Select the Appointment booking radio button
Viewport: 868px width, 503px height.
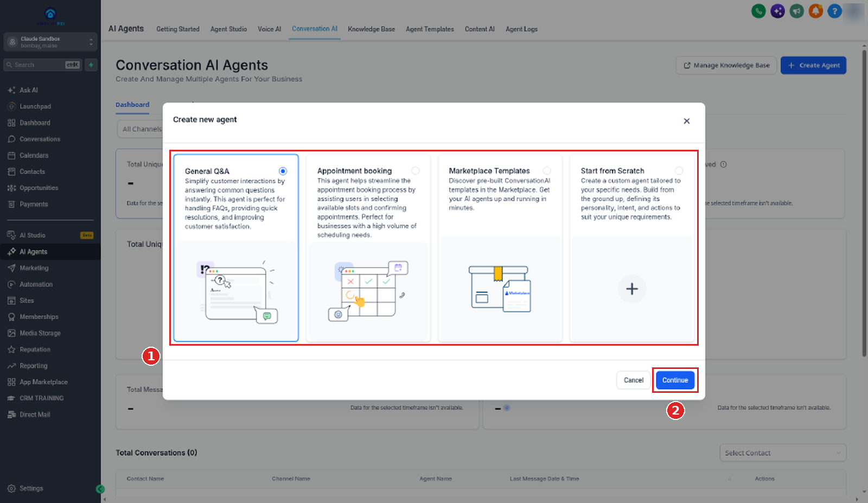(416, 170)
